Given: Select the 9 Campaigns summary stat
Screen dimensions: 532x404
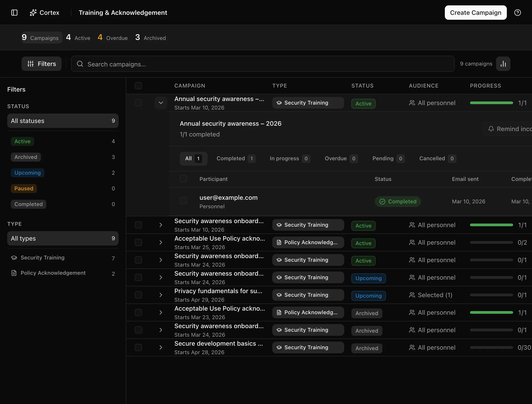Looking at the screenshot, I should pyautogui.click(x=42, y=37).
